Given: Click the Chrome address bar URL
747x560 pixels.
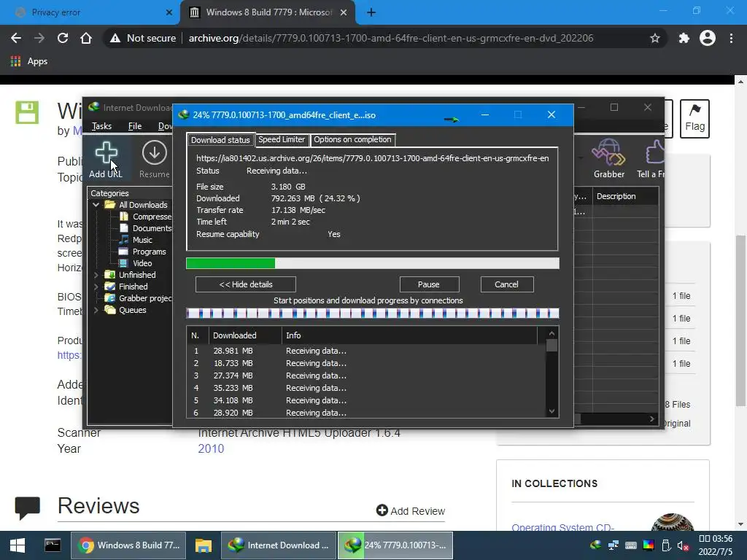Looking at the screenshot, I should point(391,38).
